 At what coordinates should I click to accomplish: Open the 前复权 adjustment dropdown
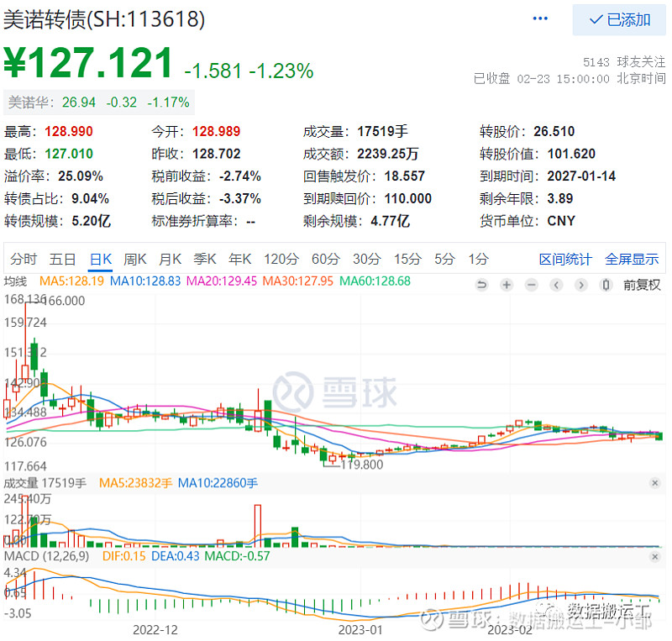coord(642,285)
